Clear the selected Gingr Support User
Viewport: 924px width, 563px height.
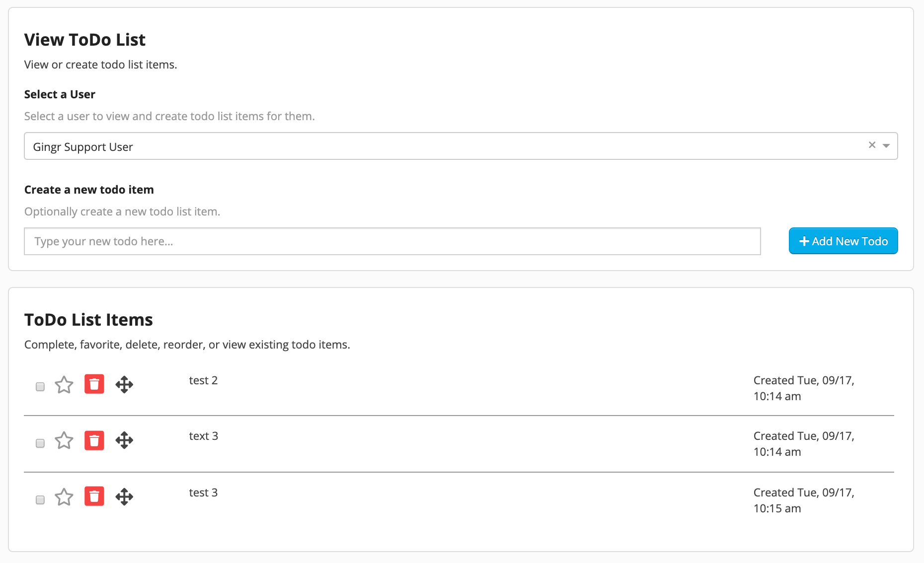pos(872,145)
